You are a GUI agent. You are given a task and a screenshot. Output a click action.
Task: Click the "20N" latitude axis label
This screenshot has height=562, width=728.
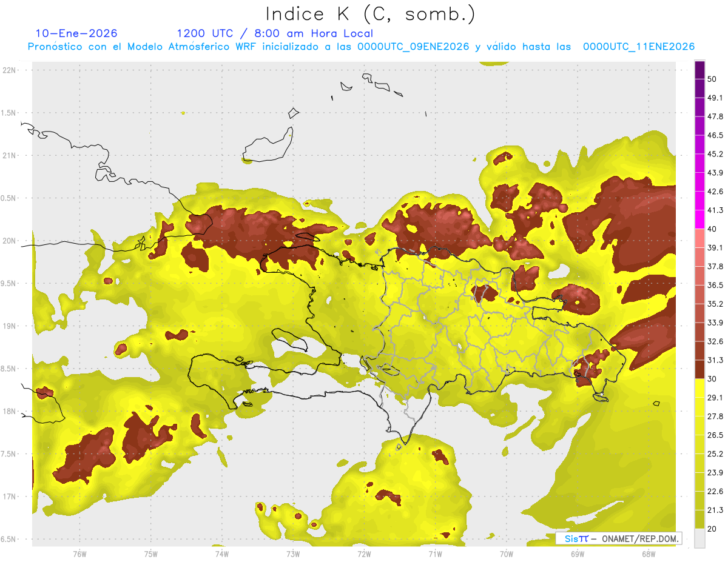coord(10,241)
